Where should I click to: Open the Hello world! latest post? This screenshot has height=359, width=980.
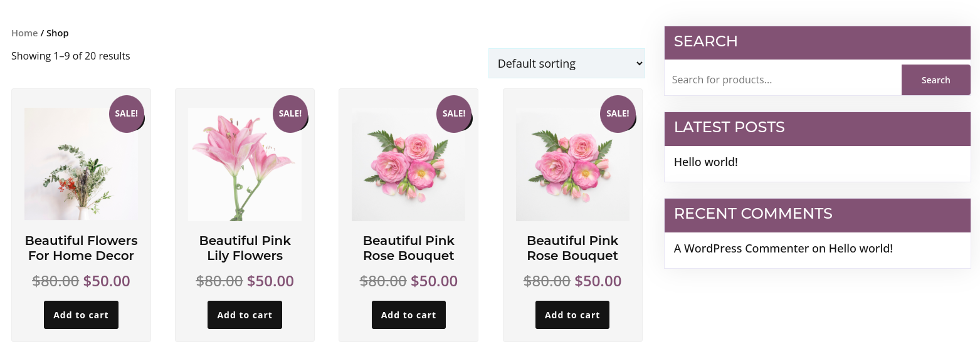tap(705, 162)
